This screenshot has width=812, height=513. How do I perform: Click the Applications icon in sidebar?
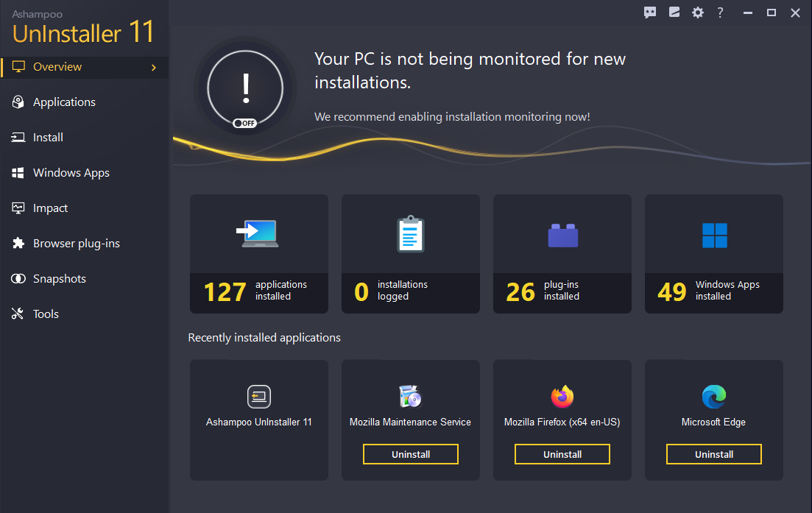[x=18, y=102]
